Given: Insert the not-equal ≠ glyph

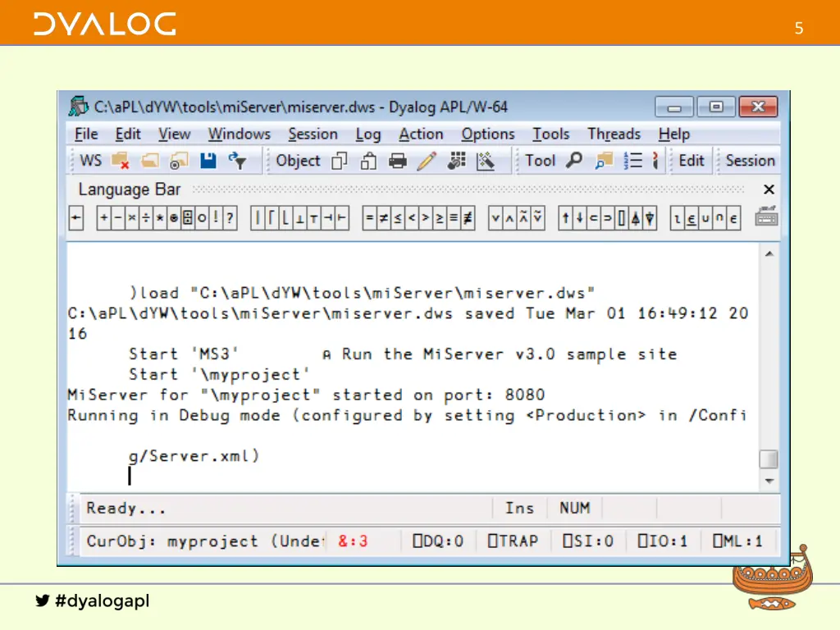Looking at the screenshot, I should click(384, 218).
